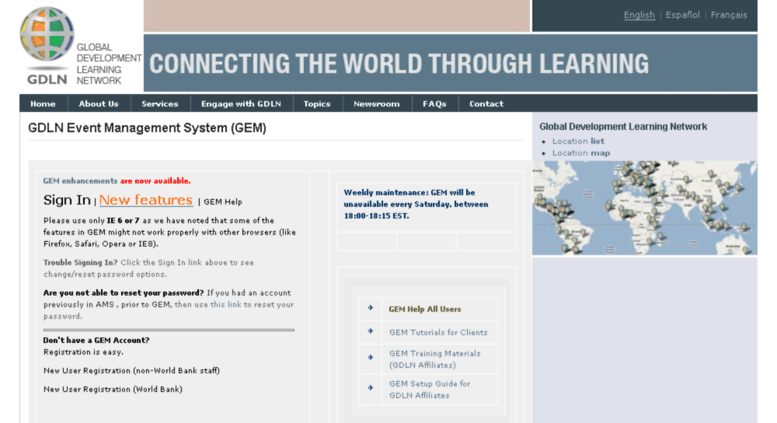Go to the Contact page
The height and width of the screenshot is (423, 777).
click(x=486, y=104)
